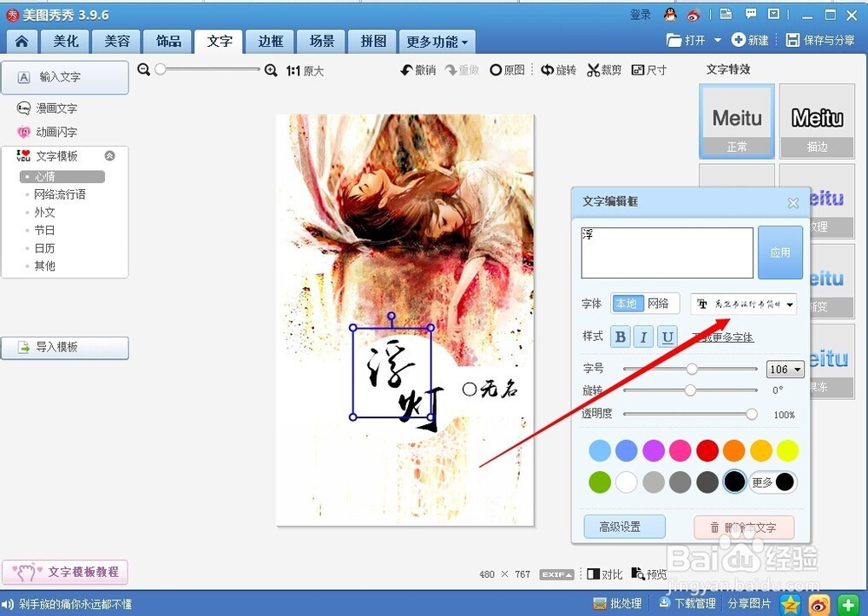
Task: Select 网络流行语 template category
Action: [x=59, y=194]
